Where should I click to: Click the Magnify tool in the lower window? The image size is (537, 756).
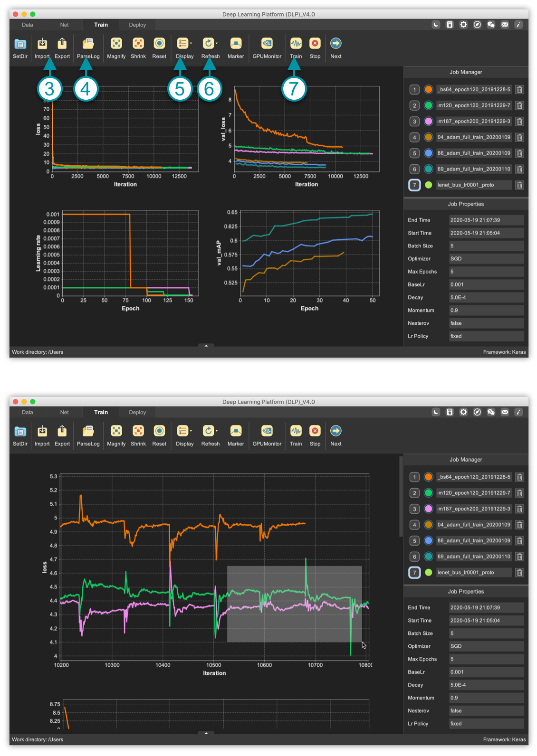116,432
